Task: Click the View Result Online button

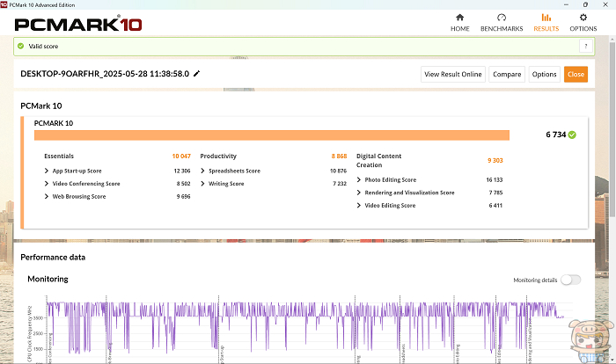Action: [x=453, y=74]
